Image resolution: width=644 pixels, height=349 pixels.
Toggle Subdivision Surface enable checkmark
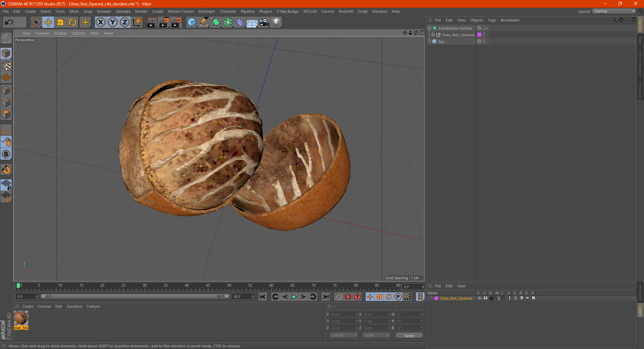point(487,28)
